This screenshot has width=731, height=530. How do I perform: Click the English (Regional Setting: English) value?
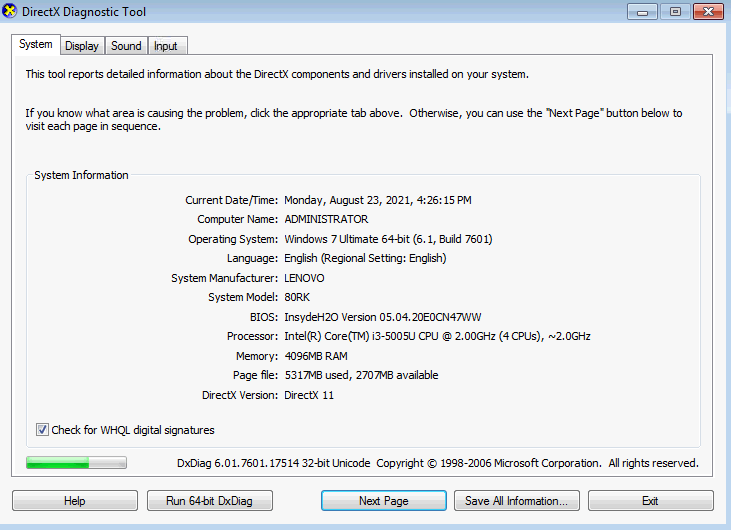[x=366, y=258]
